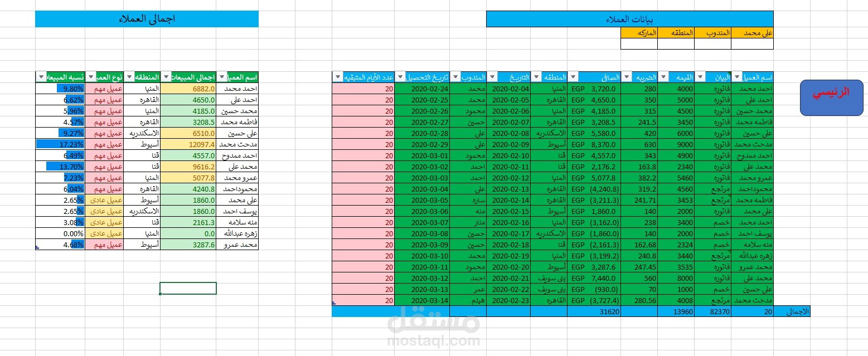Select the percentage cell 17.23%

pyautogui.click(x=60, y=144)
